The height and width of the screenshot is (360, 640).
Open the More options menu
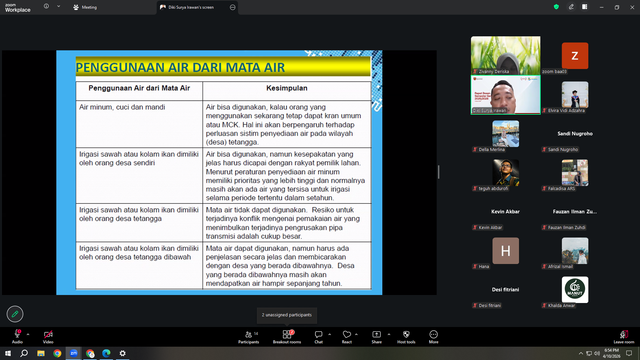click(433, 337)
